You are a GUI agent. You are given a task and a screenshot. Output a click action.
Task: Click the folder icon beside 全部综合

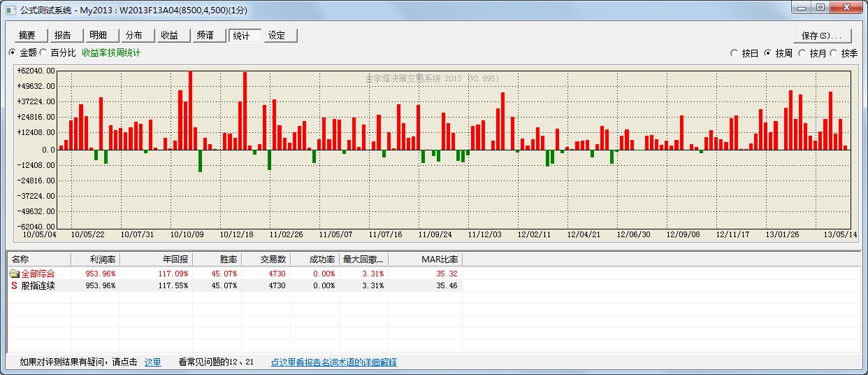click(x=14, y=274)
